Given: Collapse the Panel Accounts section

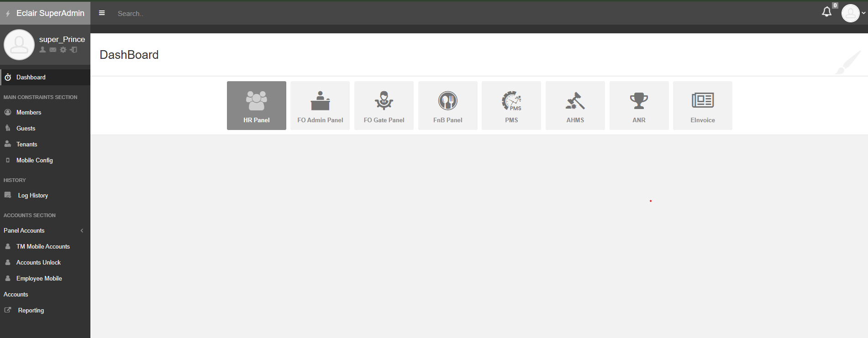Looking at the screenshot, I should tap(45, 230).
